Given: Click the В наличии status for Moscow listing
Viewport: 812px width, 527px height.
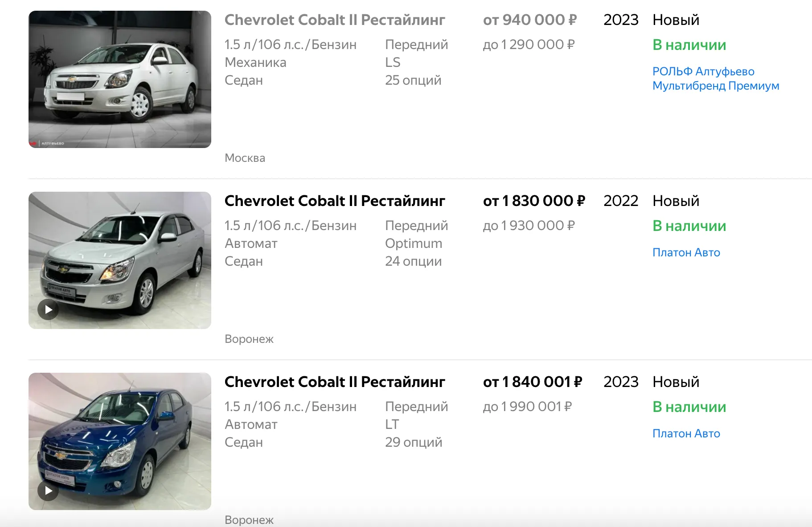Looking at the screenshot, I should pyautogui.click(x=689, y=45).
